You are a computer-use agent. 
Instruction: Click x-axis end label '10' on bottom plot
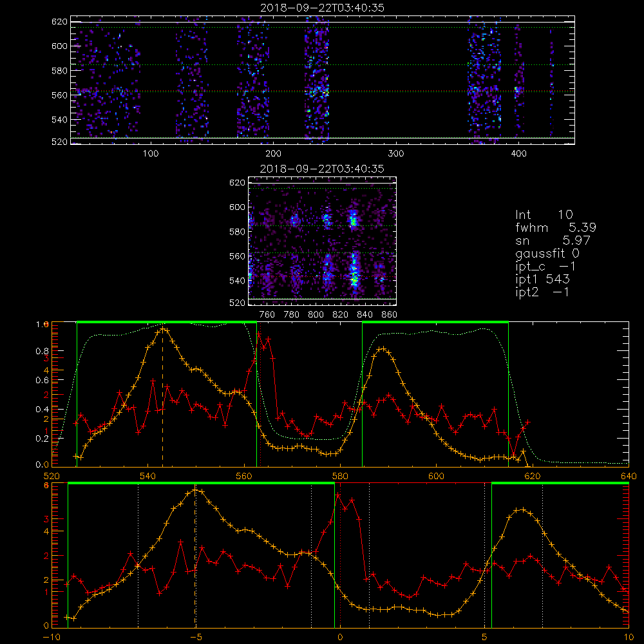coord(629,637)
